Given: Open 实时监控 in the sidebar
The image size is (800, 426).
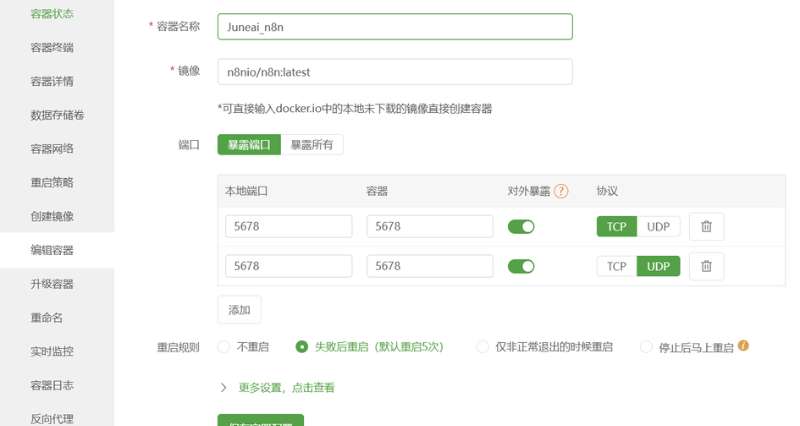Looking at the screenshot, I should coord(52,351).
